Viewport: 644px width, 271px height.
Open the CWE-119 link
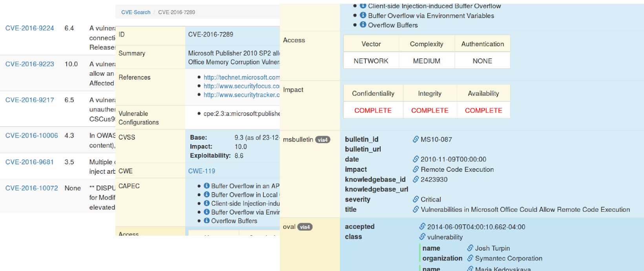[202, 171]
